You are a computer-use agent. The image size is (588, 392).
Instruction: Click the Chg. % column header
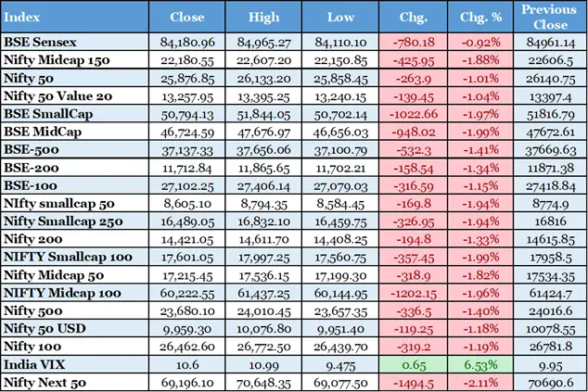click(479, 17)
